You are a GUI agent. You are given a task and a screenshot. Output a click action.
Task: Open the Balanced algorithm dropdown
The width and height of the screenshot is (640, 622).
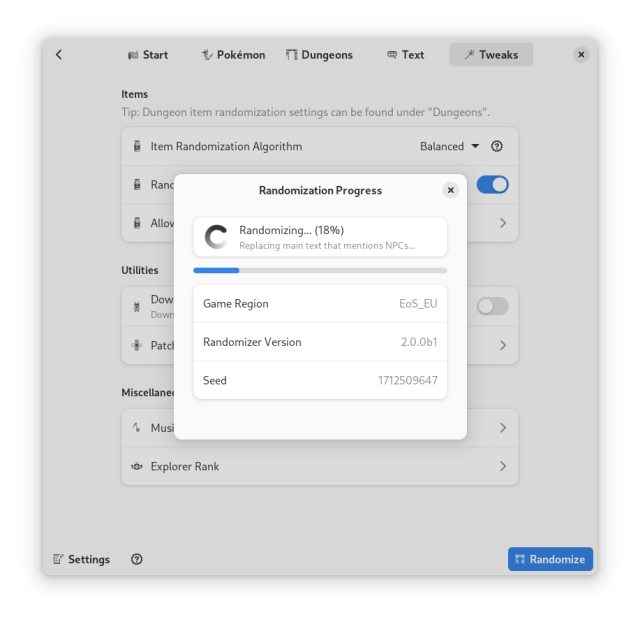click(x=449, y=146)
